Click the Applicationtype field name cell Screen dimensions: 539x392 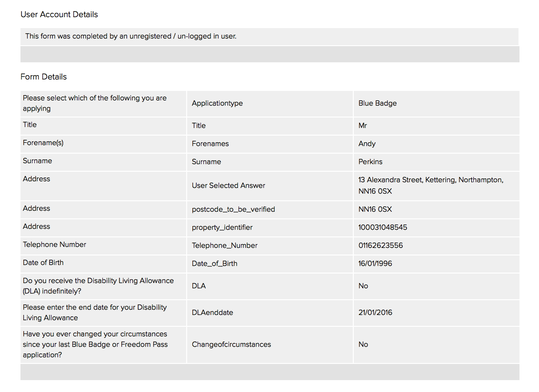pos(217,103)
